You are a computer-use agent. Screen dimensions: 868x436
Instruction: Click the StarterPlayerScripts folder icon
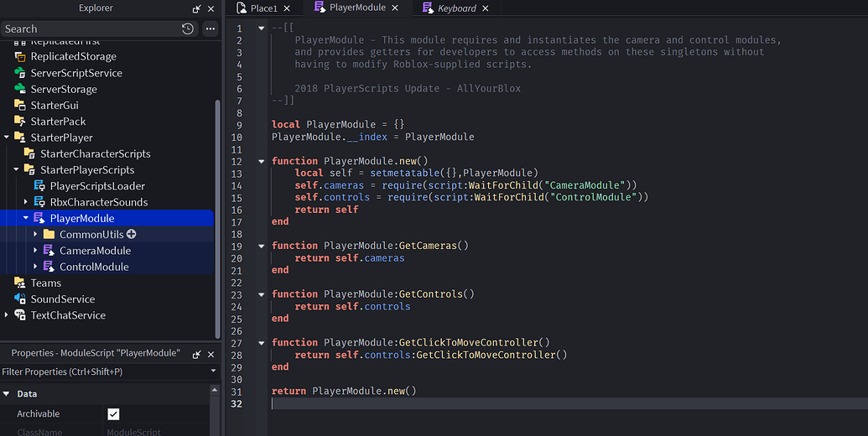coord(30,169)
